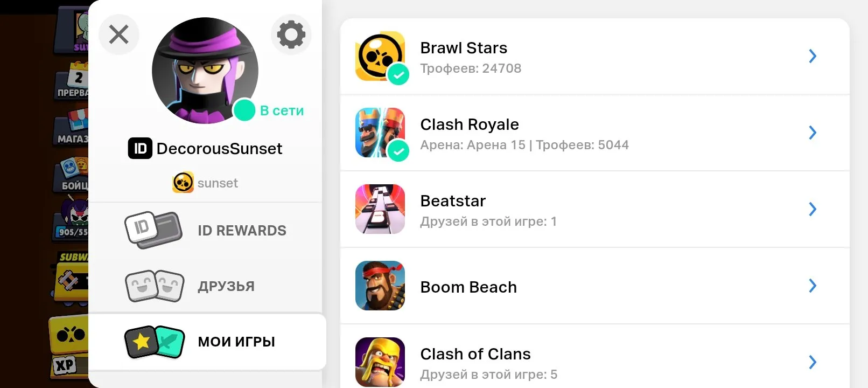868x388 pixels.
Task: Expand Clash Royale row chevron
Action: pos(813,133)
